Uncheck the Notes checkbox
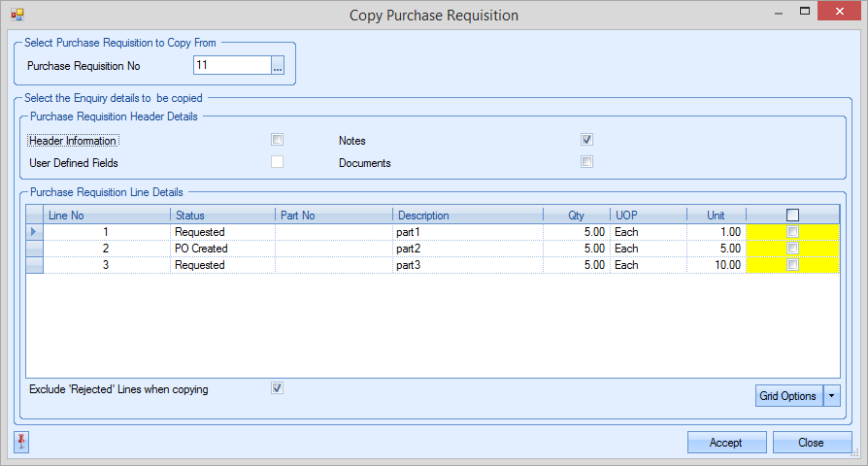868x466 pixels. (586, 140)
